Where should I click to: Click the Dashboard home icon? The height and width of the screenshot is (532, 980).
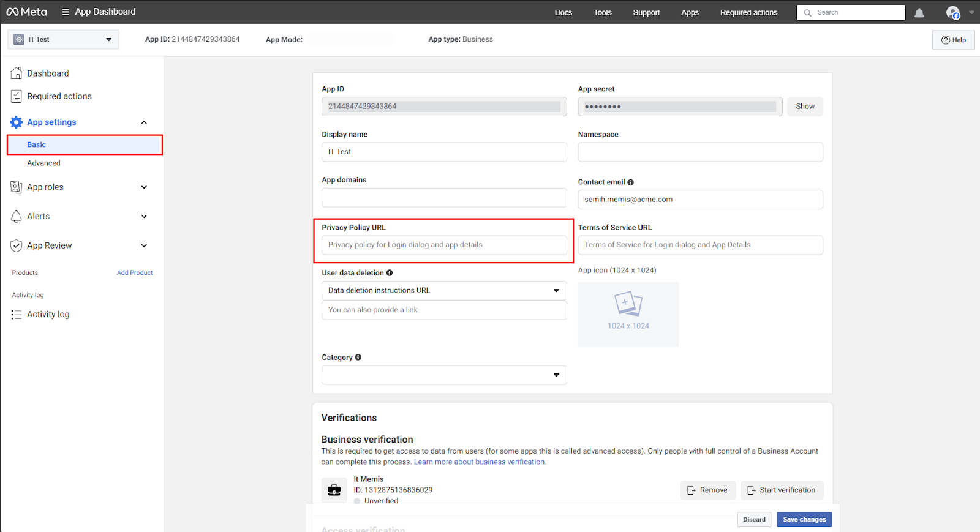tap(17, 73)
